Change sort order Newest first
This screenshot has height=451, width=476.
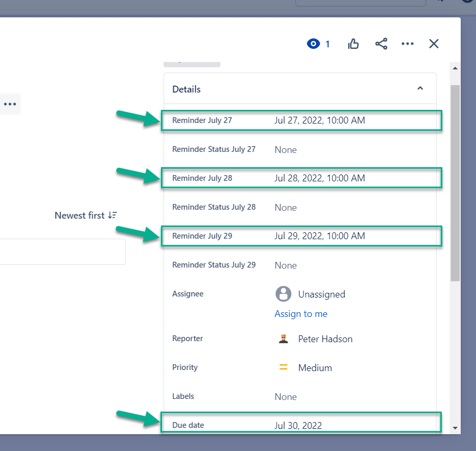86,216
